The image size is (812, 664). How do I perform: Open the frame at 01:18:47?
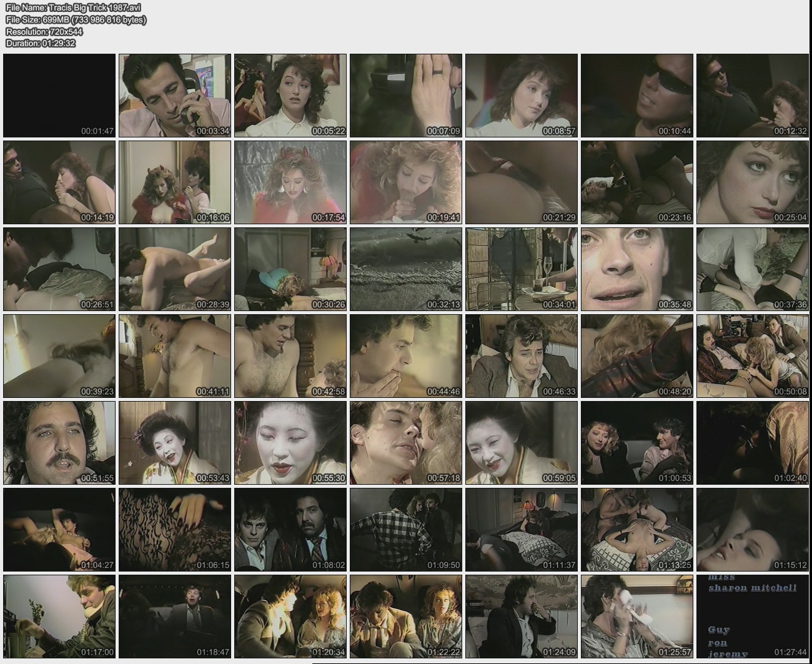175,616
